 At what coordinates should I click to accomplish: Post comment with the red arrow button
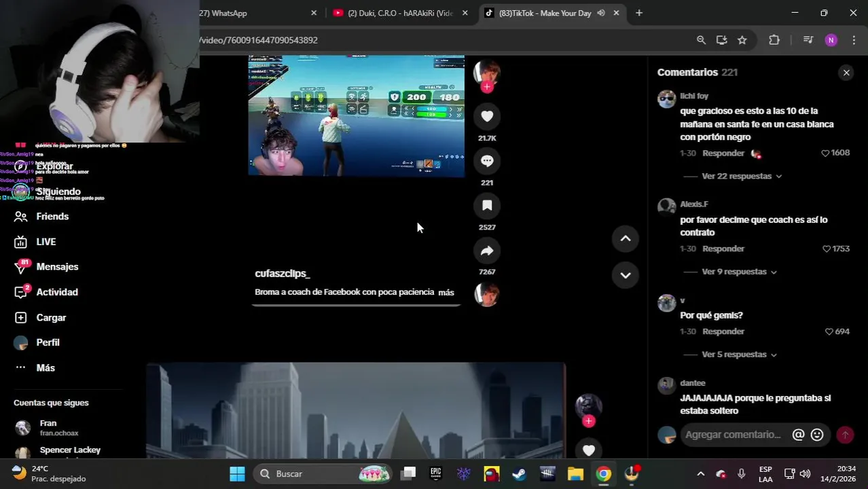[x=845, y=435]
